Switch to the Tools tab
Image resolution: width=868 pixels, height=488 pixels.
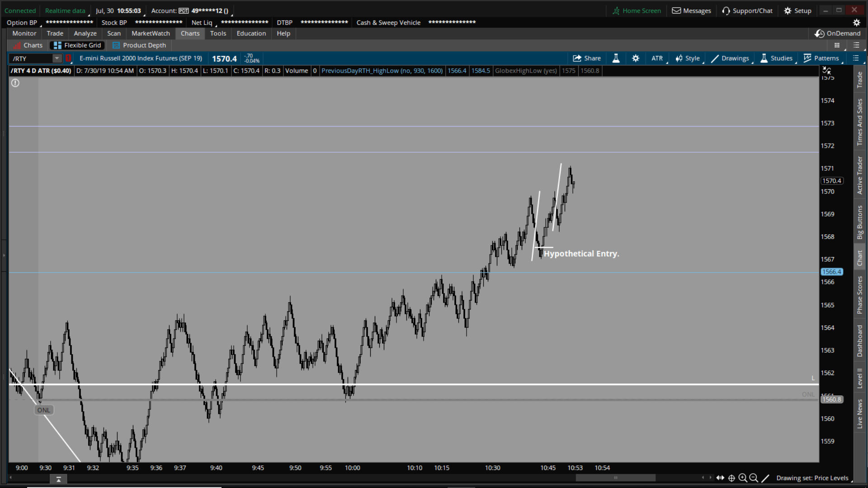click(218, 33)
